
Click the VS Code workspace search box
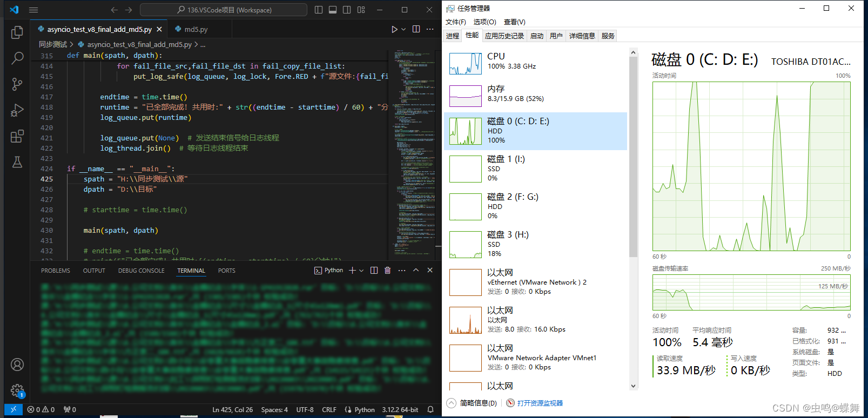(224, 10)
